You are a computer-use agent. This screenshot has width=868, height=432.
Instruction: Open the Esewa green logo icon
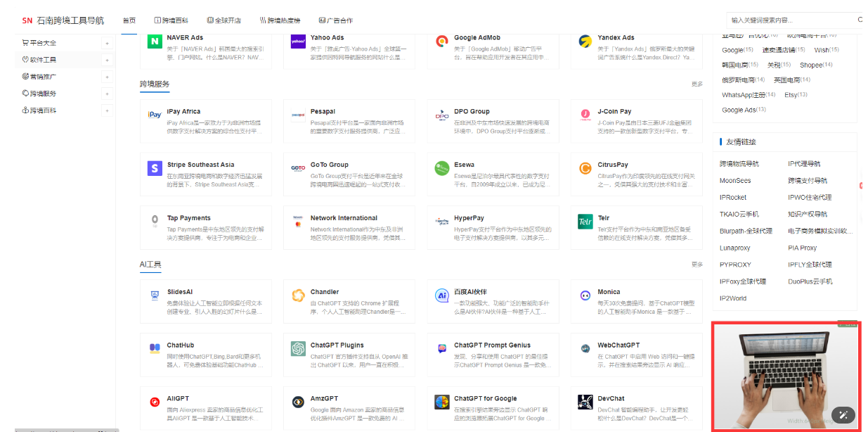pyautogui.click(x=441, y=169)
